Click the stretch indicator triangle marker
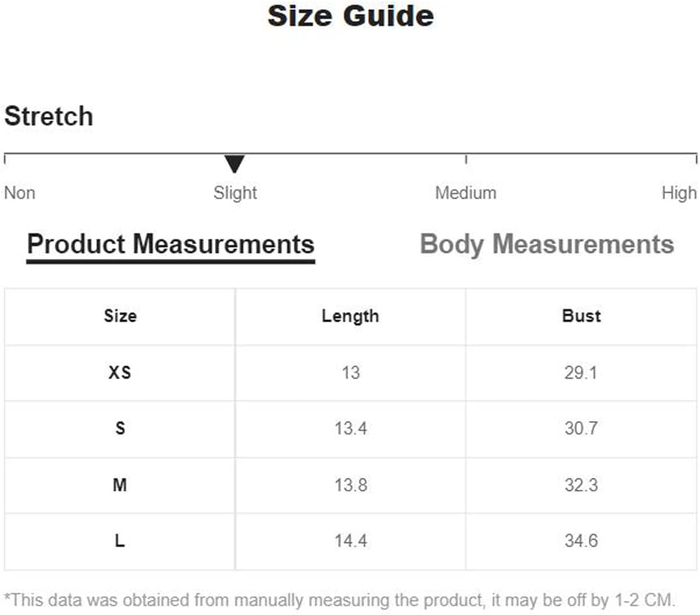The width and height of the screenshot is (700, 615). (234, 164)
